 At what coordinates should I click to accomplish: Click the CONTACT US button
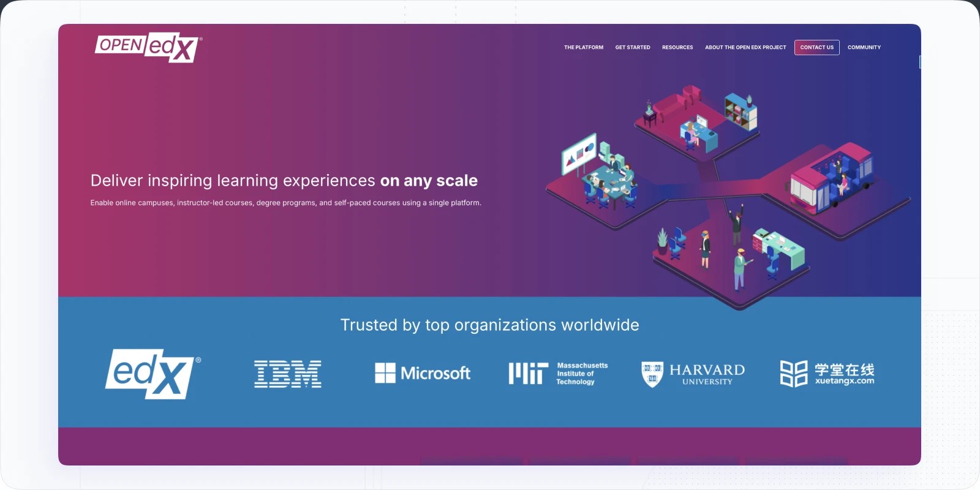(817, 47)
